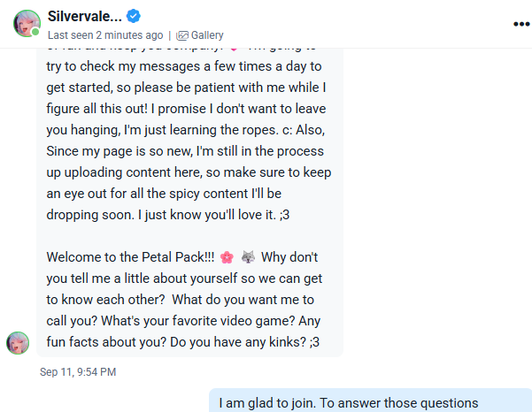Image resolution: width=532 pixels, height=412 pixels.
Task: Click the green online status dot
Action: 36,32
